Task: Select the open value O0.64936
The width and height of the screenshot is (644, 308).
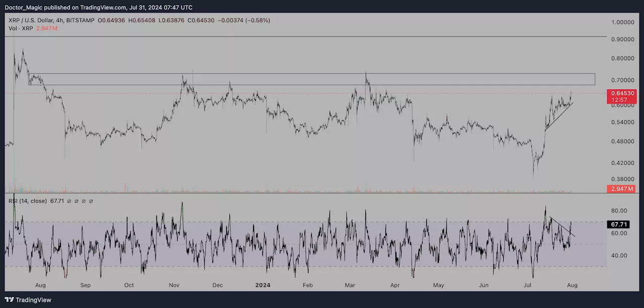Action: pyautogui.click(x=112, y=21)
